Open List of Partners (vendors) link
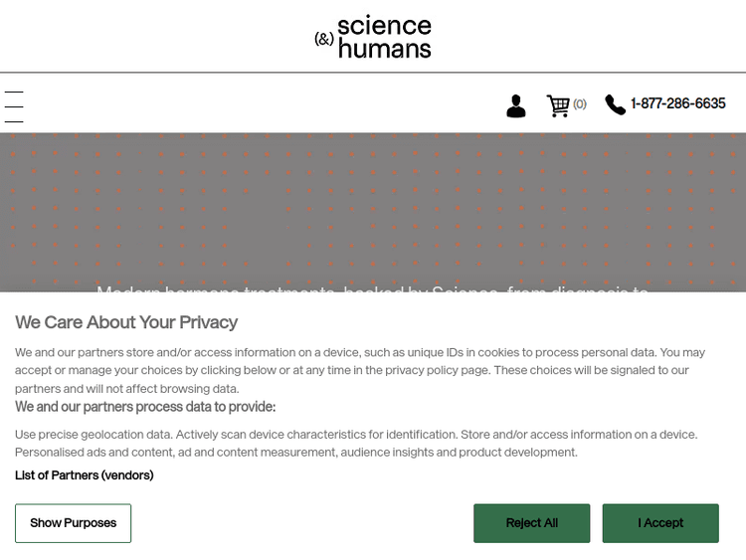The width and height of the screenshot is (746, 560). (x=85, y=475)
